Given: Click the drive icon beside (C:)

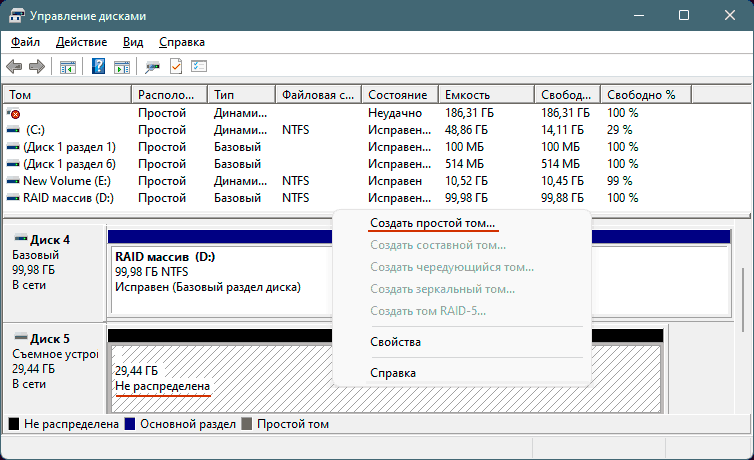Looking at the screenshot, I should point(13,130).
